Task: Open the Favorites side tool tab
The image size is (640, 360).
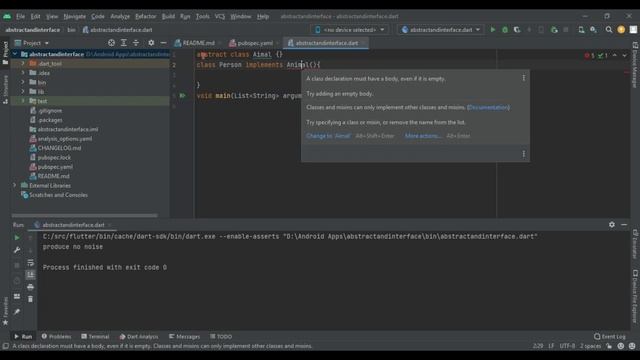Action: (x=5, y=311)
